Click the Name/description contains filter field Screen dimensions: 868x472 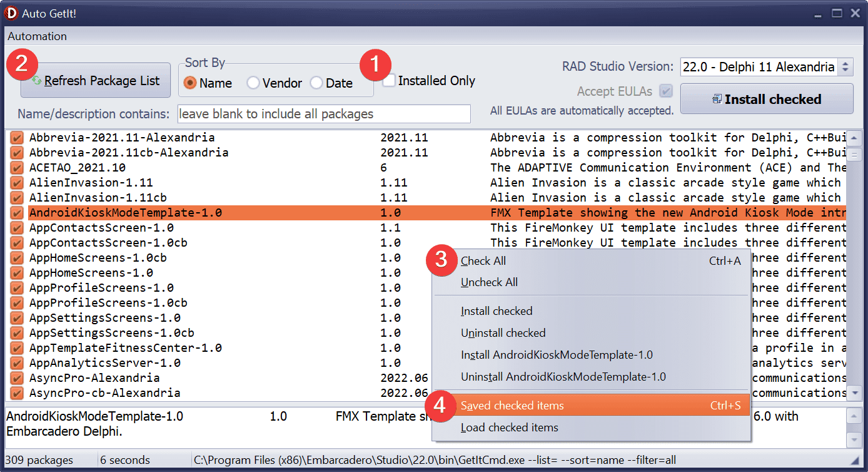coord(323,114)
